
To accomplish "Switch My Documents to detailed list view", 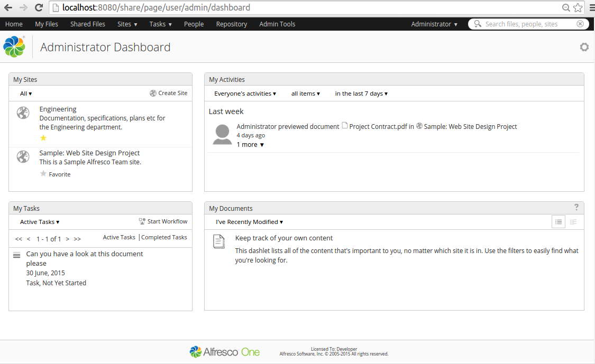I will [573, 221].
